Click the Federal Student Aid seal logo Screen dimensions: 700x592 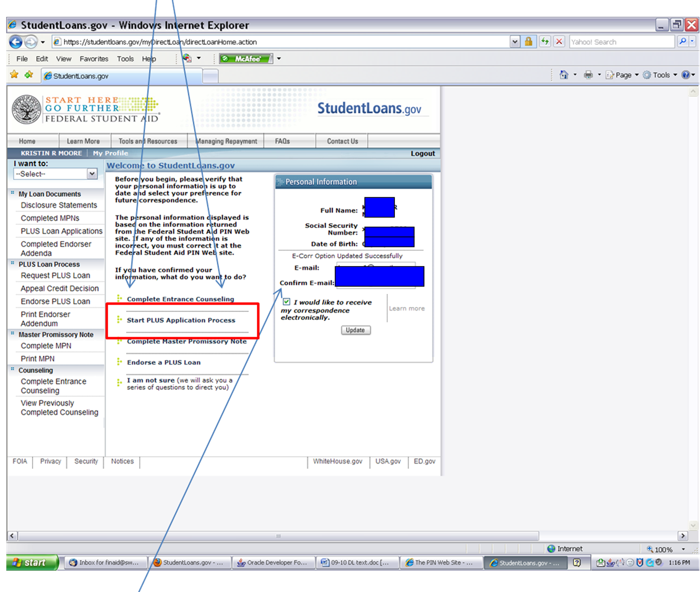(x=26, y=109)
